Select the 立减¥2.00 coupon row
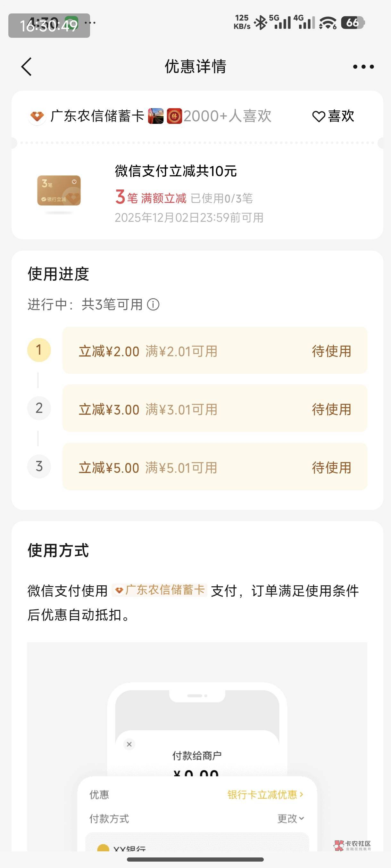 click(x=214, y=350)
